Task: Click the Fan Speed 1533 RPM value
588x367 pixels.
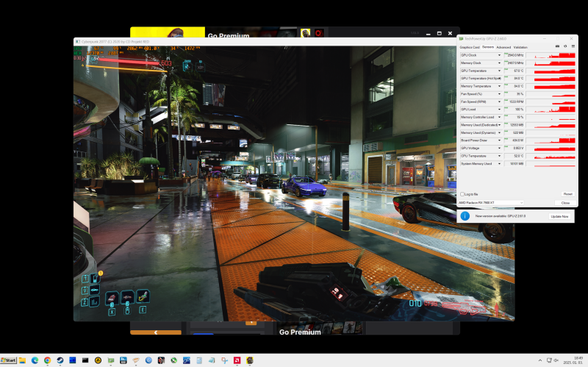Action: (514, 101)
